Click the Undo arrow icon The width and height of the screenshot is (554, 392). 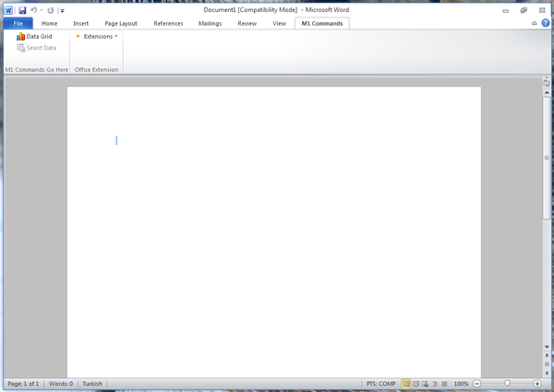click(x=33, y=10)
